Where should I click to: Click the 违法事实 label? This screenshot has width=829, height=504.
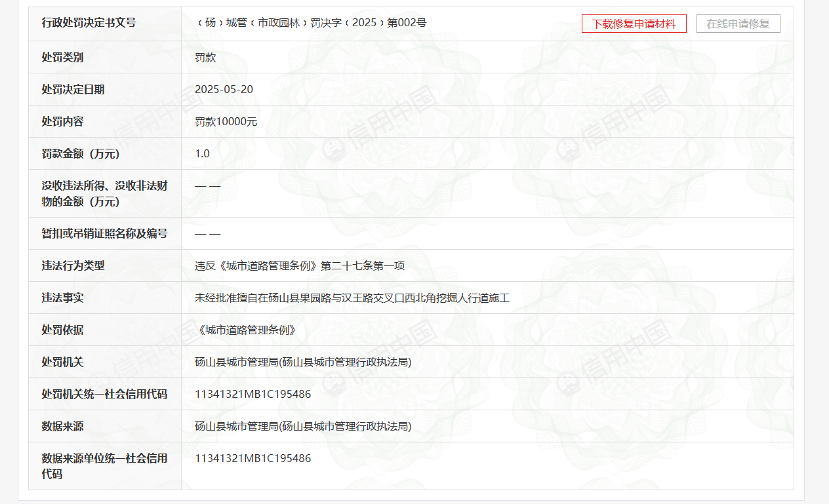pyautogui.click(x=62, y=298)
